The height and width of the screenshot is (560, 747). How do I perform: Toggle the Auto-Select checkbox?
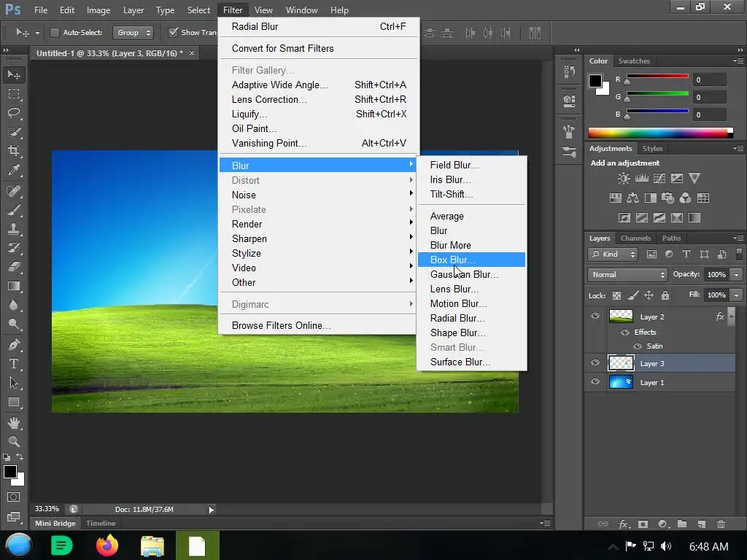[55, 32]
